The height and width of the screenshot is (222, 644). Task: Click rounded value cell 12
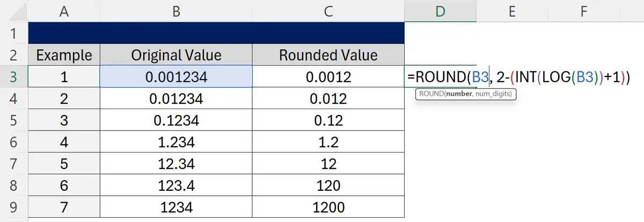(328, 164)
